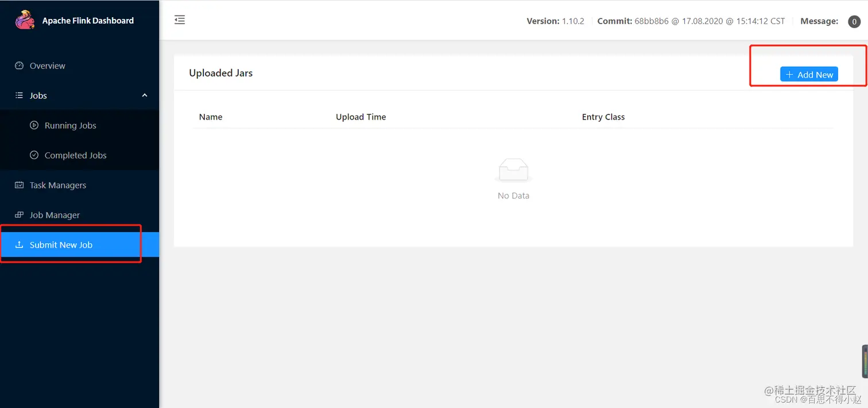Collapse the sidebar with the fold icon
Viewport: 868px width, 408px height.
coord(180,20)
